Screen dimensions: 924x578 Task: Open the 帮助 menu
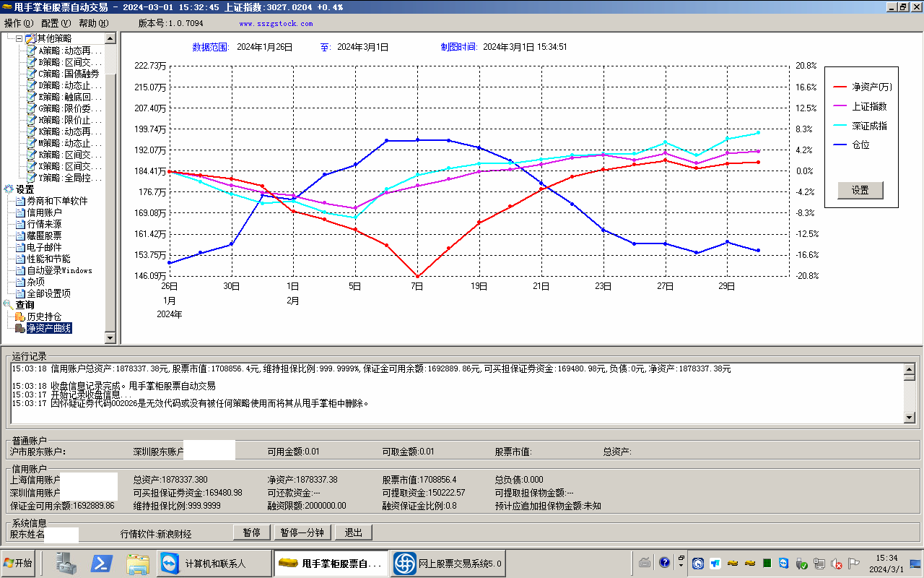click(x=93, y=23)
